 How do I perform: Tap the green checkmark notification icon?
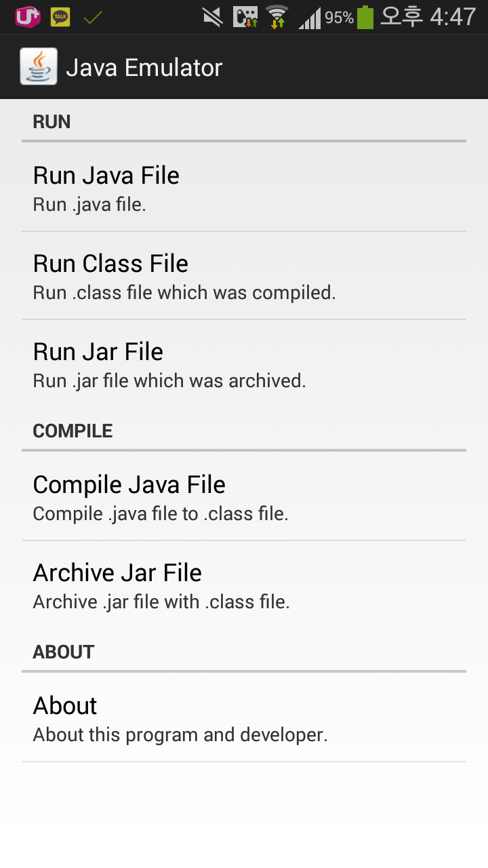[x=93, y=17]
